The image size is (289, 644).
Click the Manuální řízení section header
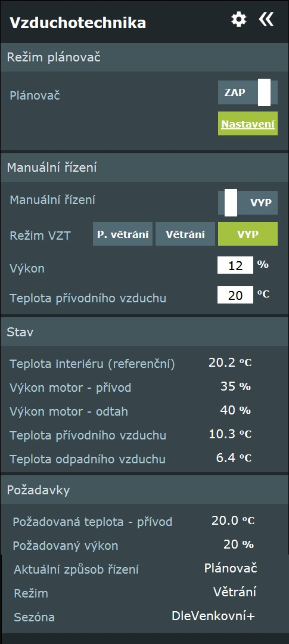coord(144,168)
